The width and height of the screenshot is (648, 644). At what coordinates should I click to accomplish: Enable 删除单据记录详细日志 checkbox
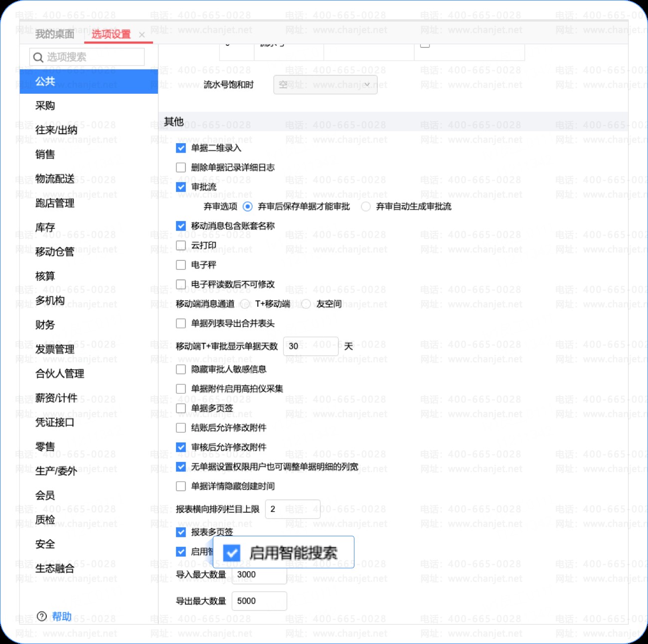click(181, 168)
